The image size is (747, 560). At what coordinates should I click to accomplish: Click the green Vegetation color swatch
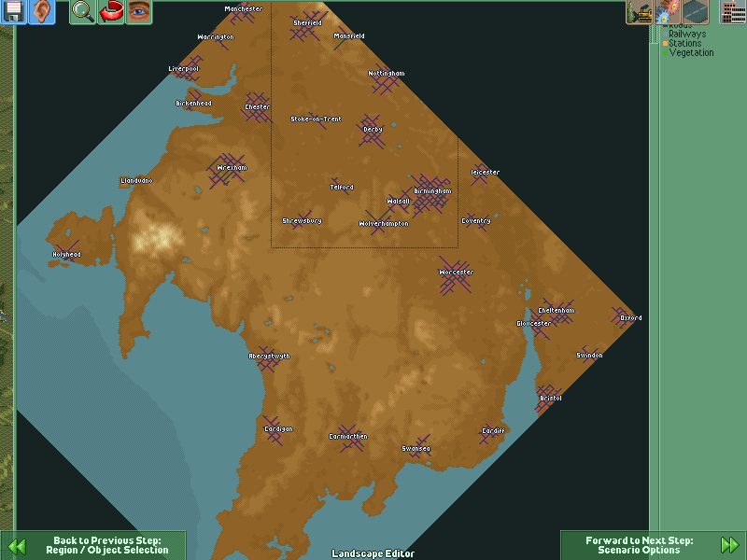pos(665,53)
